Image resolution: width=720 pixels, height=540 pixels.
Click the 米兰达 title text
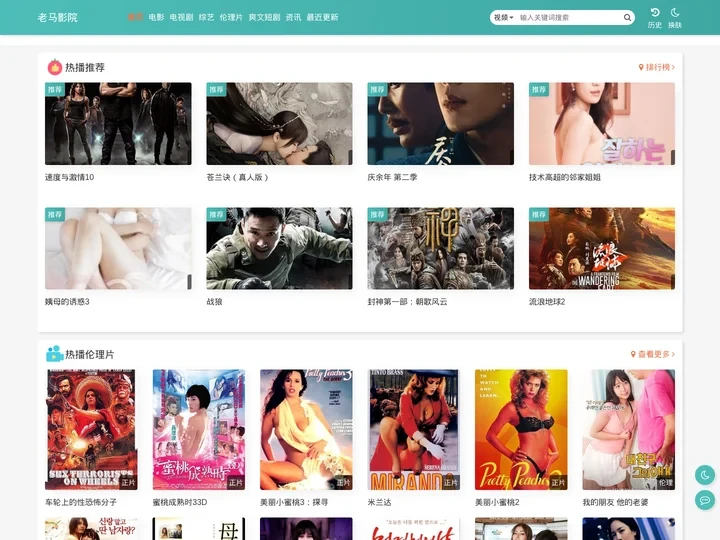(379, 502)
